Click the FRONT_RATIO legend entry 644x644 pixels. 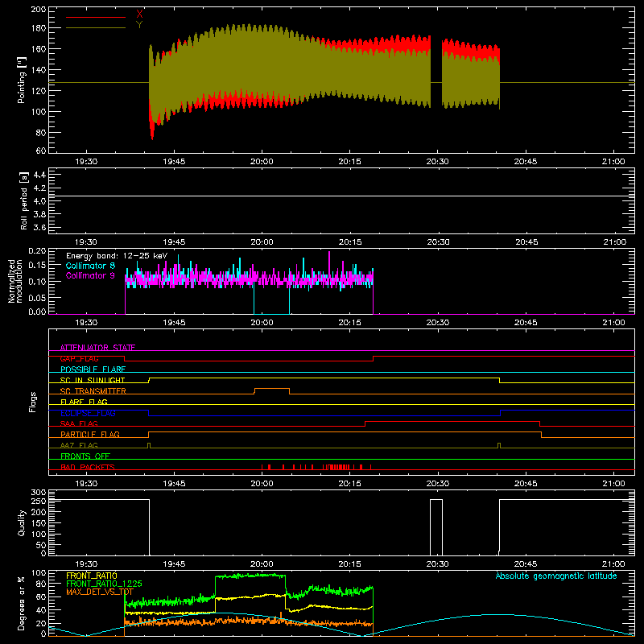(x=92, y=576)
